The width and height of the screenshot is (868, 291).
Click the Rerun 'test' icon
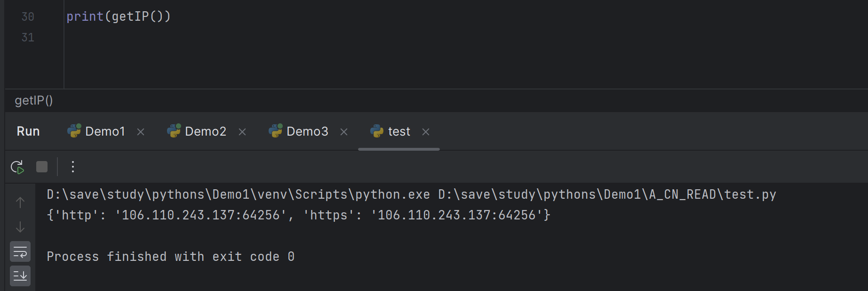coord(17,167)
